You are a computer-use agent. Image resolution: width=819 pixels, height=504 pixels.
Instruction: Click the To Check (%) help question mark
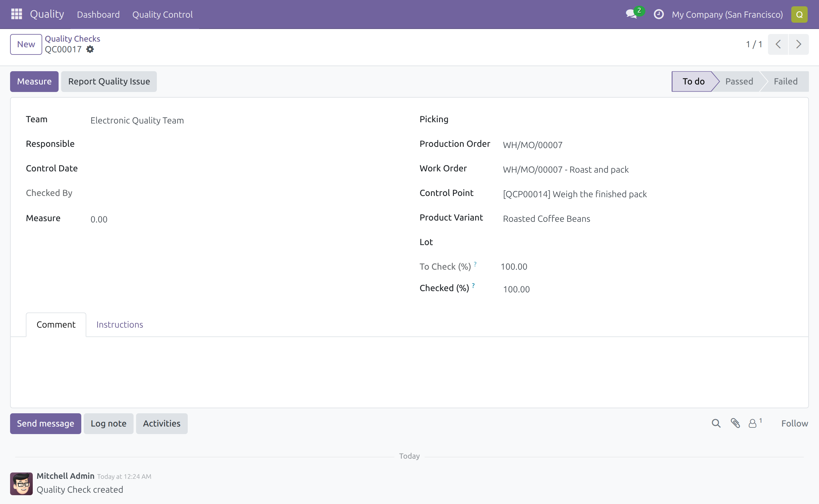point(475,264)
